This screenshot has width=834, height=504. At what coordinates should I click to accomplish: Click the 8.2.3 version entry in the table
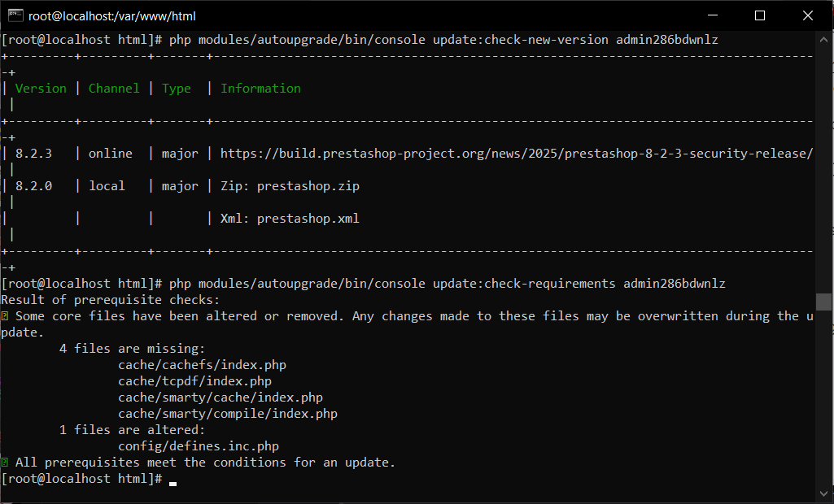click(x=33, y=153)
